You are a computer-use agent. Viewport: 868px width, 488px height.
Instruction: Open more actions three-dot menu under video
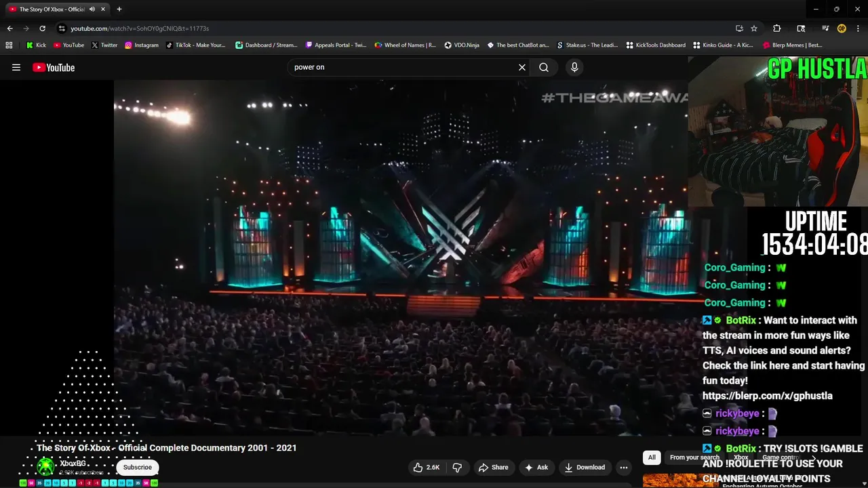pyautogui.click(x=624, y=467)
